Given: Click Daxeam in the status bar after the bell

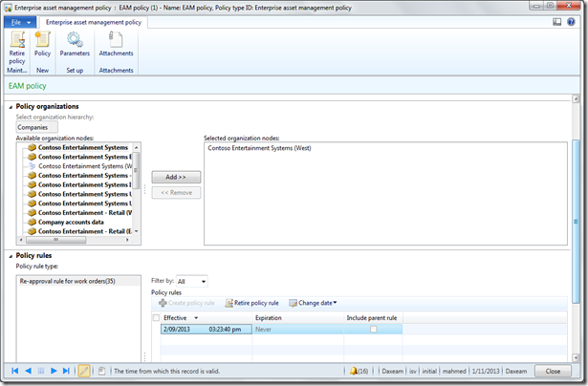Looking at the screenshot, I should 392,371.
